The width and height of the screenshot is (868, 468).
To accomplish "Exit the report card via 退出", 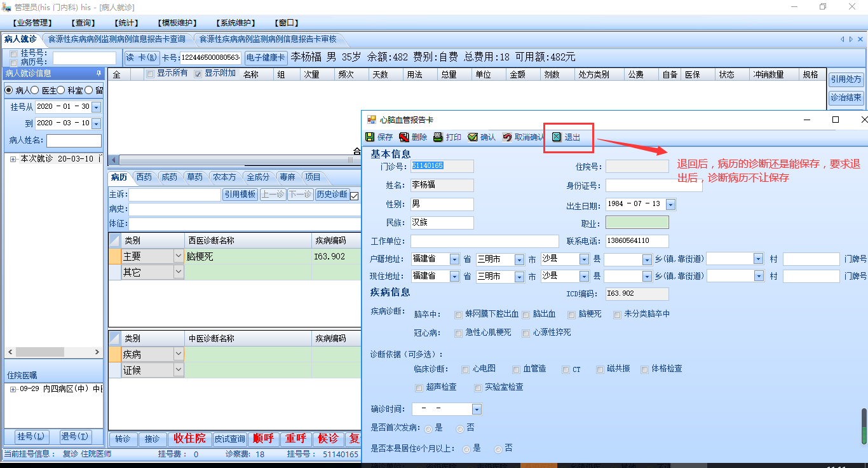I will [566, 137].
